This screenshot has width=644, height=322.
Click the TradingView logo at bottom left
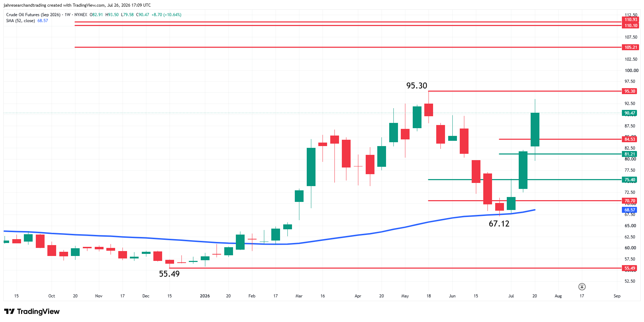32,311
